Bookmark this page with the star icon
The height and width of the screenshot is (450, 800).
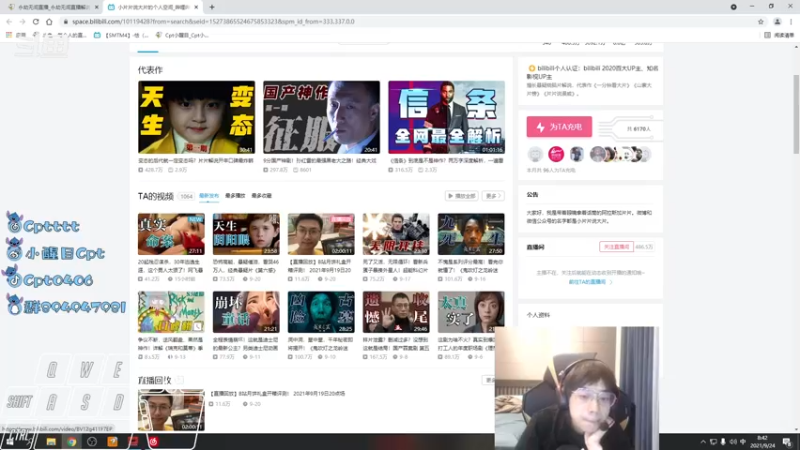point(761,21)
